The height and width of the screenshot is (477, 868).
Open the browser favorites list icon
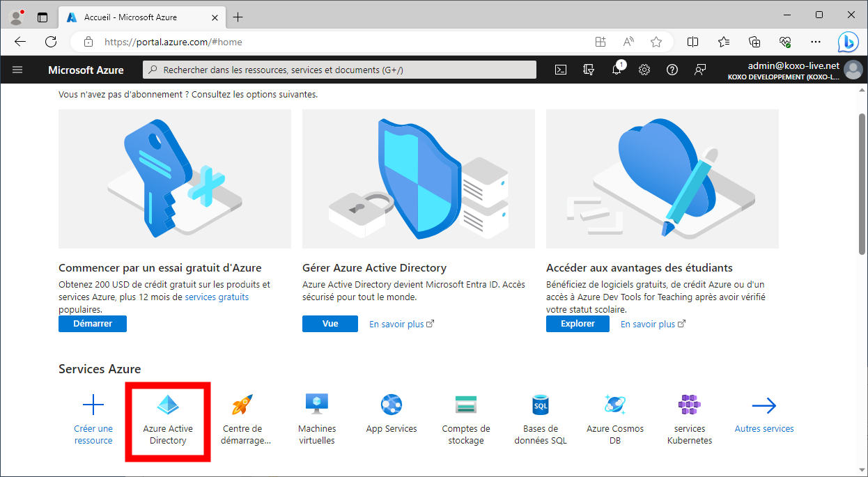pos(724,42)
